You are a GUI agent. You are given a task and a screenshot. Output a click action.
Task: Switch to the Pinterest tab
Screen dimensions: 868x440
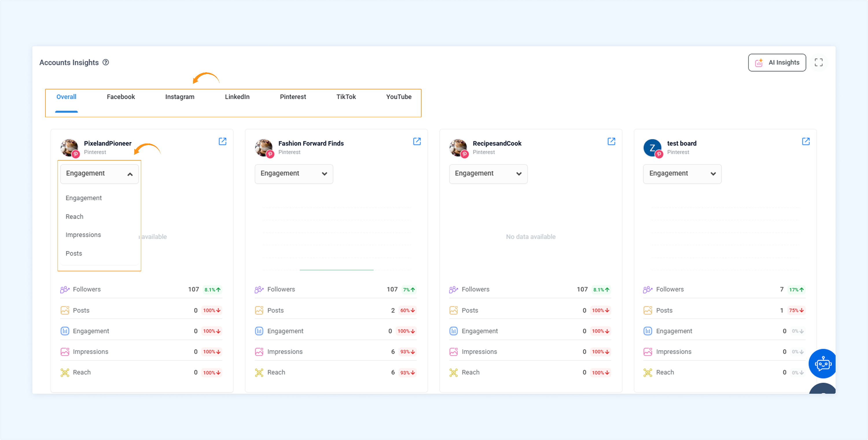click(293, 97)
